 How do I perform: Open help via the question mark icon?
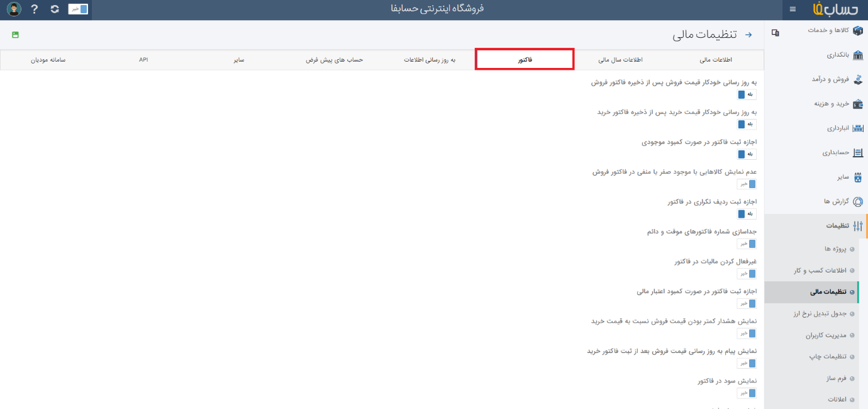click(x=35, y=9)
